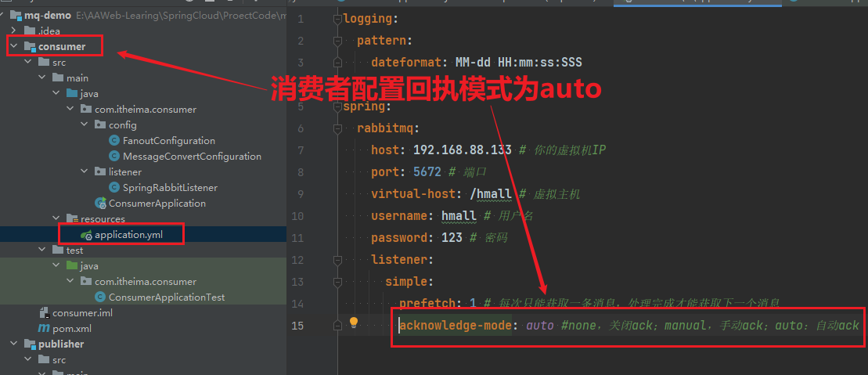Click host value 192.168.88.133

coord(461,150)
